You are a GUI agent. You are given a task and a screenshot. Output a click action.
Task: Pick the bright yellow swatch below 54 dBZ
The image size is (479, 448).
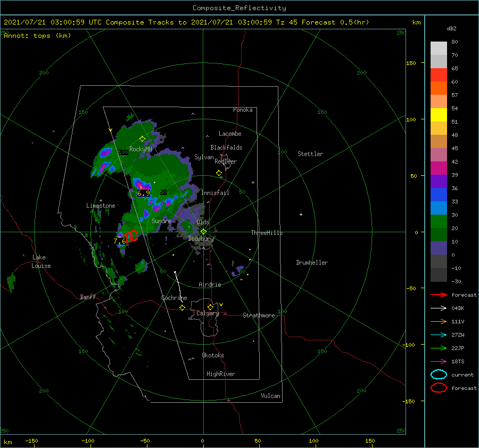pyautogui.click(x=439, y=115)
